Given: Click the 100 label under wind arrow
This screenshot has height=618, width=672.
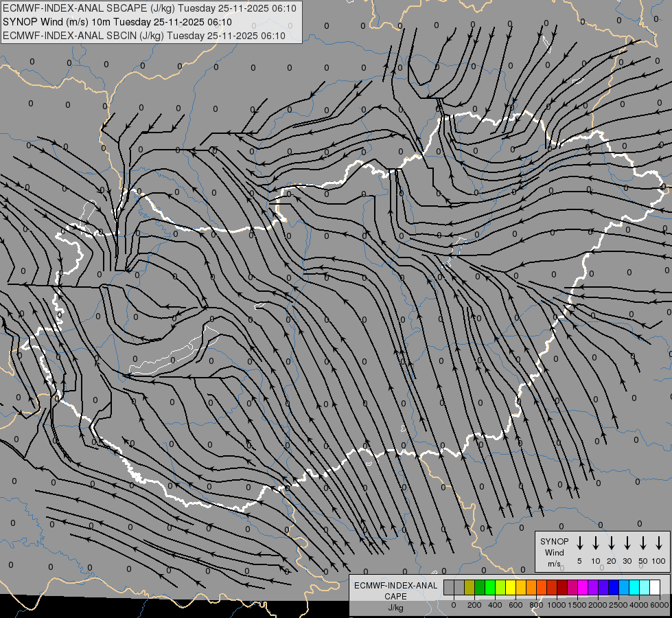Looking at the screenshot, I should click(x=659, y=561).
